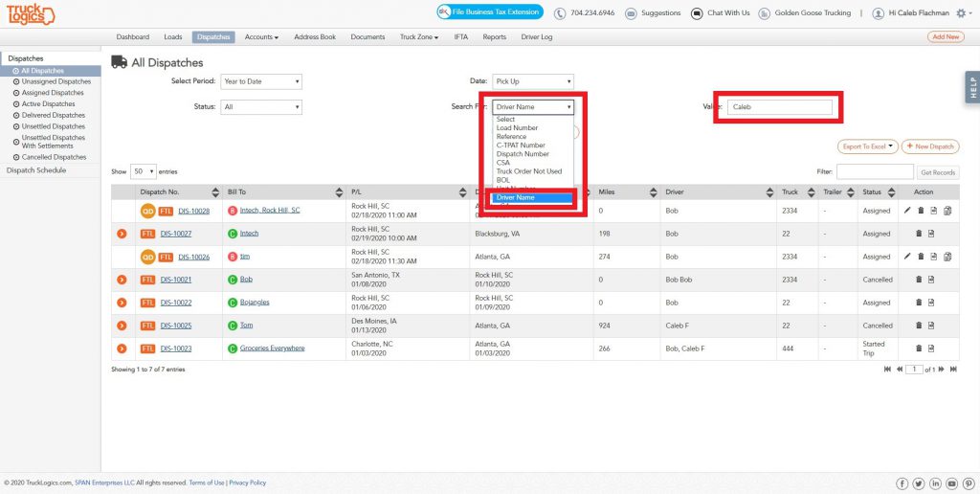This screenshot has height=494, width=980.
Task: Open document icon for DIS-10027
Action: coord(931,234)
